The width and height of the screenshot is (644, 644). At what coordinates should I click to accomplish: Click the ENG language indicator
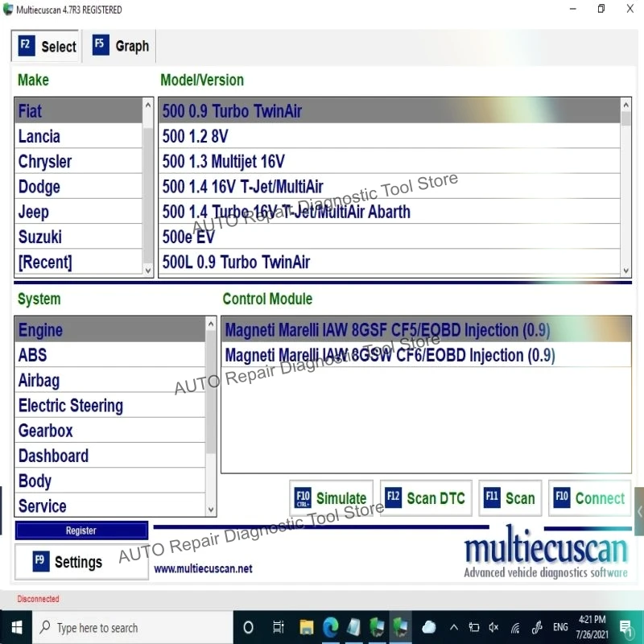tap(560, 627)
